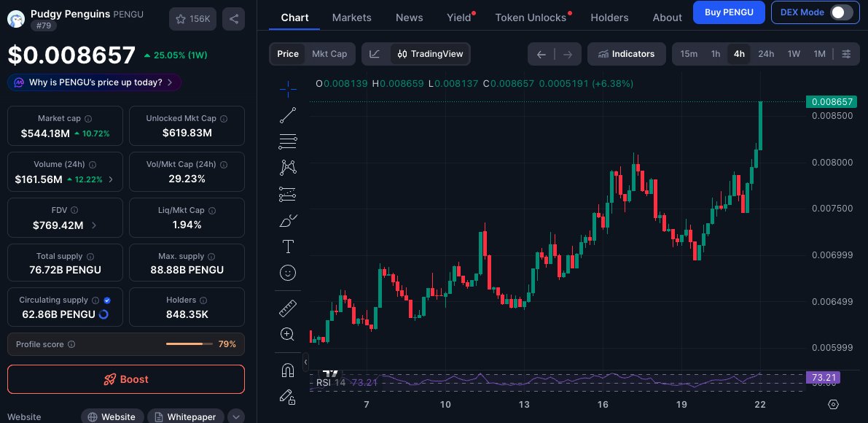Viewport: 868px width, 423px height.
Task: Open the forecasting and measurement tools
Action: tap(288, 194)
